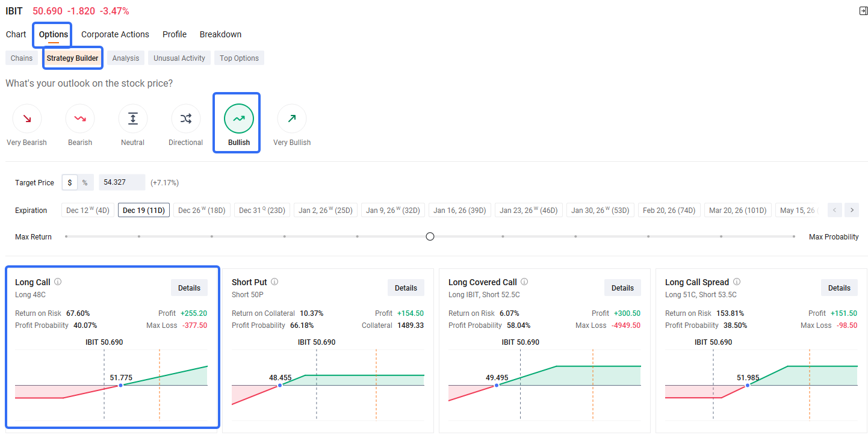Pick the Very Bullish outlook icon

tap(292, 119)
